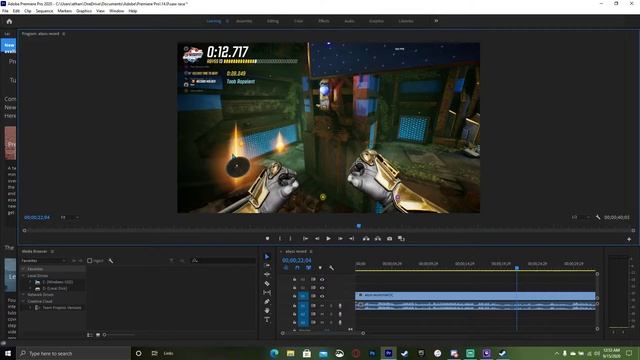Expand the C: drive node
The height and width of the screenshot is (360, 640).
[x=30, y=282]
